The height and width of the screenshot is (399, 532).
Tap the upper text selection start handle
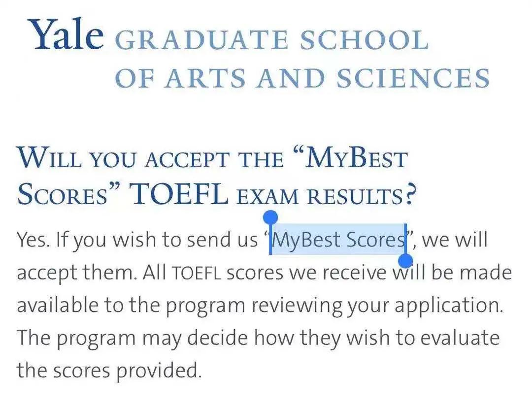click(271, 216)
